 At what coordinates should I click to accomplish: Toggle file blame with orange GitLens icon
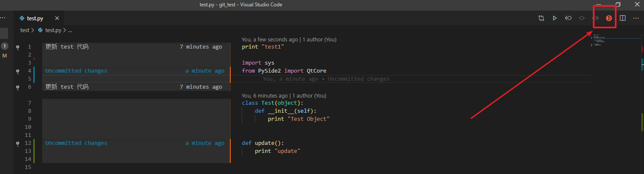pyautogui.click(x=609, y=18)
